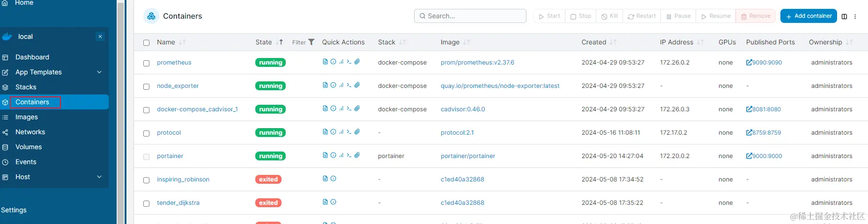Open the published port 9090:9090 link
Screen dimensions: 868x224
764,63
